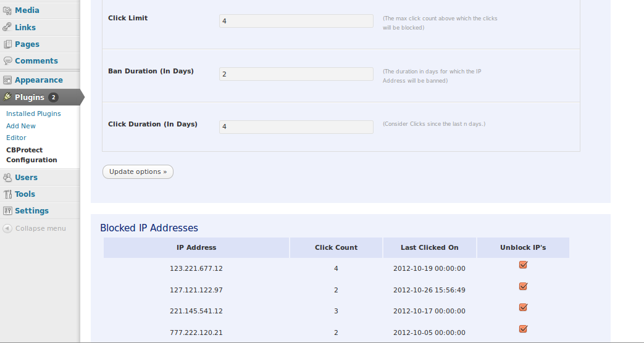The image size is (644, 343).
Task: Click the Media menu icon
Action: click(x=7, y=10)
